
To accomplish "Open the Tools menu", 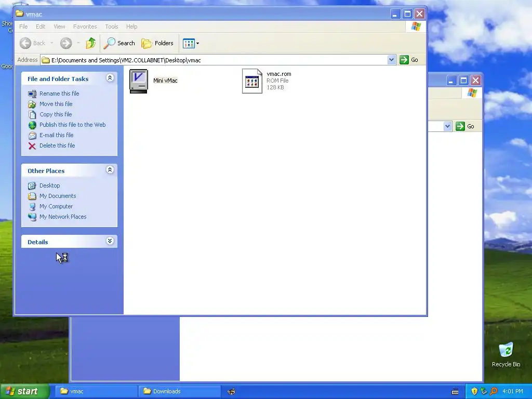I will coord(111,26).
